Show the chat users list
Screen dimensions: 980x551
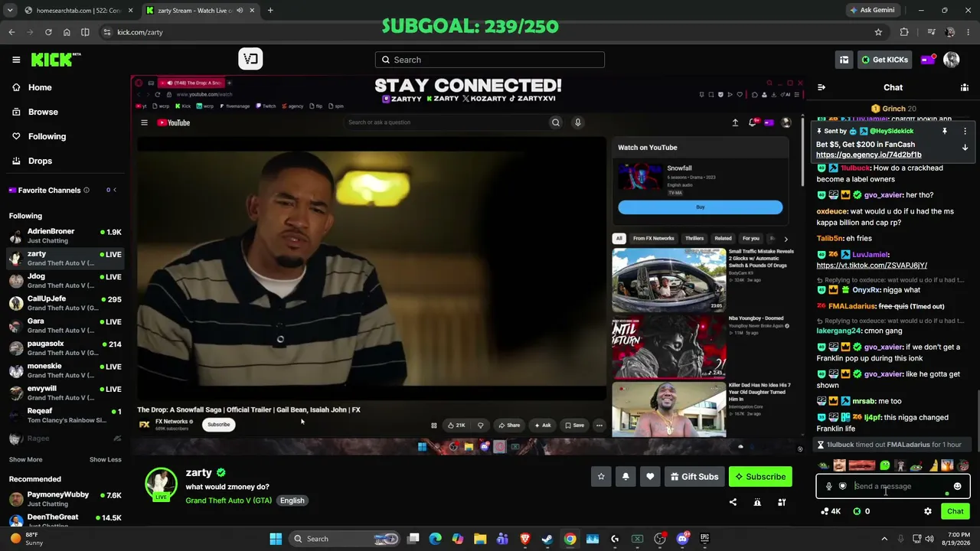(965, 87)
